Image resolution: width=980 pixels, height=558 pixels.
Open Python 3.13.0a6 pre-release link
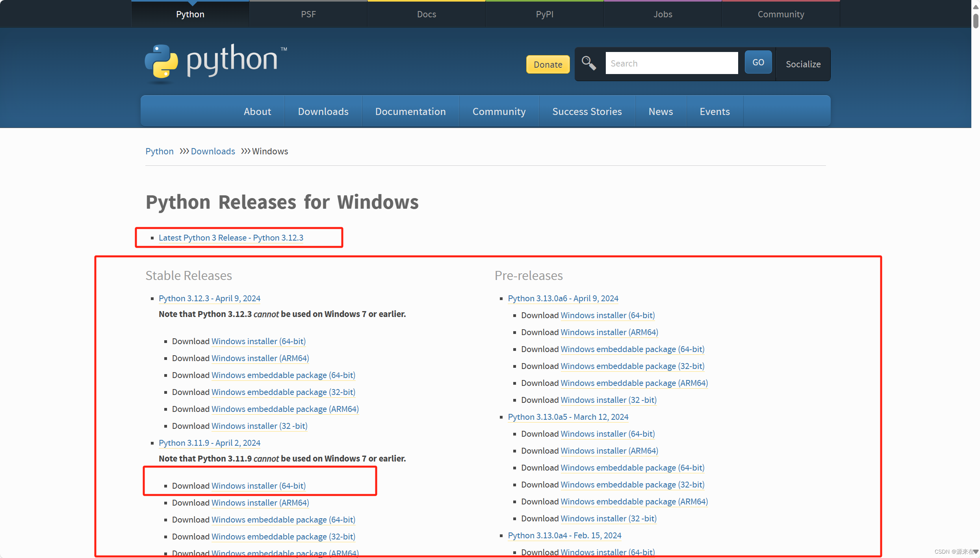click(x=563, y=298)
